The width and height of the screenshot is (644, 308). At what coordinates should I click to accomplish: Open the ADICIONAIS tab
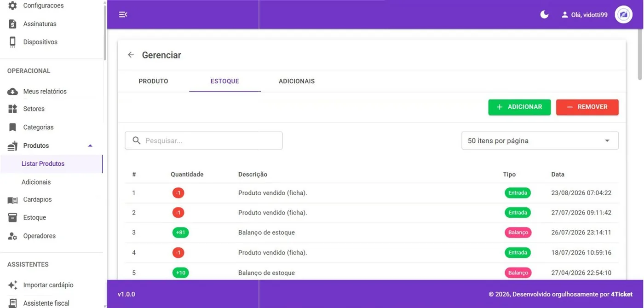click(x=297, y=81)
